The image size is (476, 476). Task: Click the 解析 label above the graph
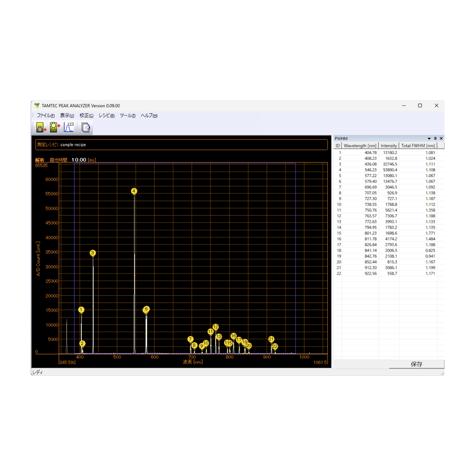coord(40,160)
